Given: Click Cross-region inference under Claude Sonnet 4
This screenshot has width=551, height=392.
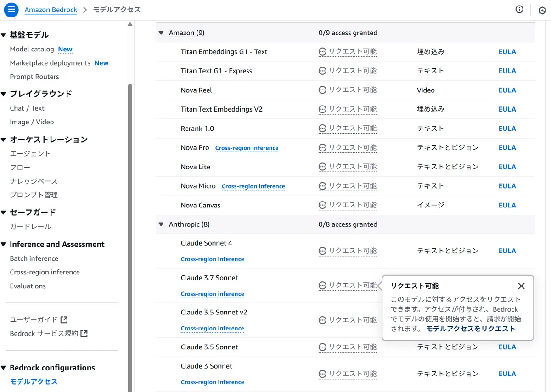Looking at the screenshot, I should pos(213,259).
